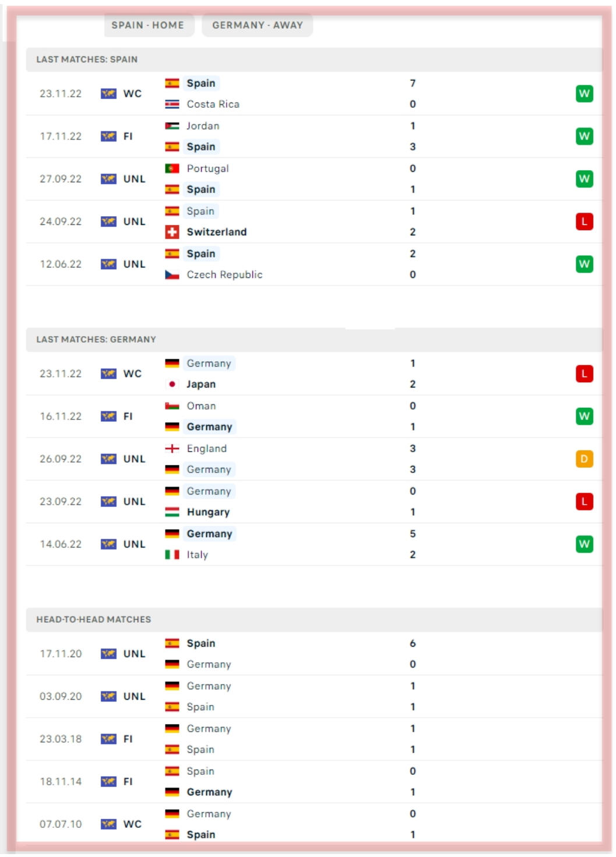Click the red L badge for Spain vs Switzerland
The image size is (616, 857).
tap(584, 221)
